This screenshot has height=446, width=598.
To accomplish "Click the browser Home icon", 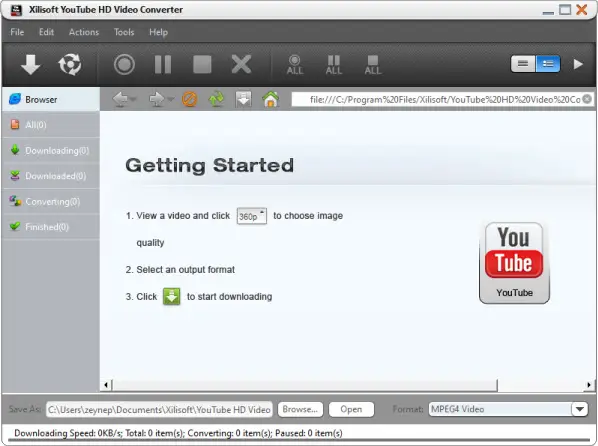I will click(x=271, y=99).
